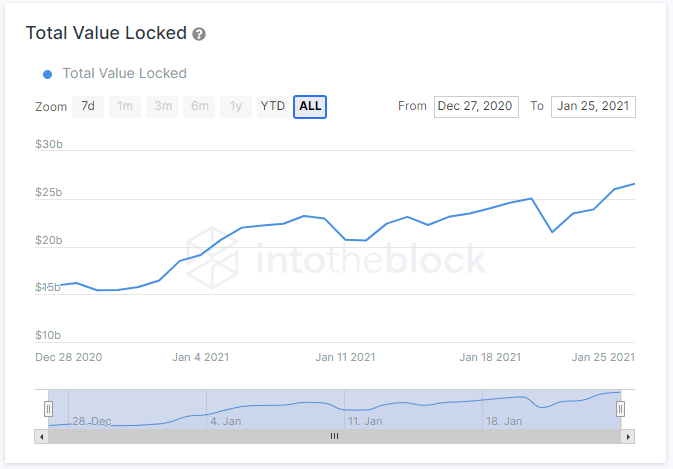Image resolution: width=673 pixels, height=469 pixels.
Task: Click the left navigator range handle
Action: [x=48, y=408]
